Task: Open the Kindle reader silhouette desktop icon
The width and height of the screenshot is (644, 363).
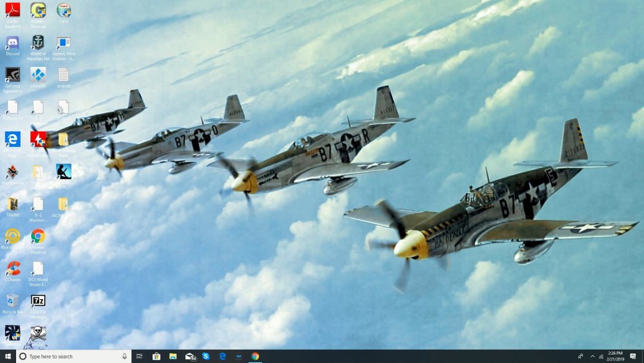Action: coord(64,172)
